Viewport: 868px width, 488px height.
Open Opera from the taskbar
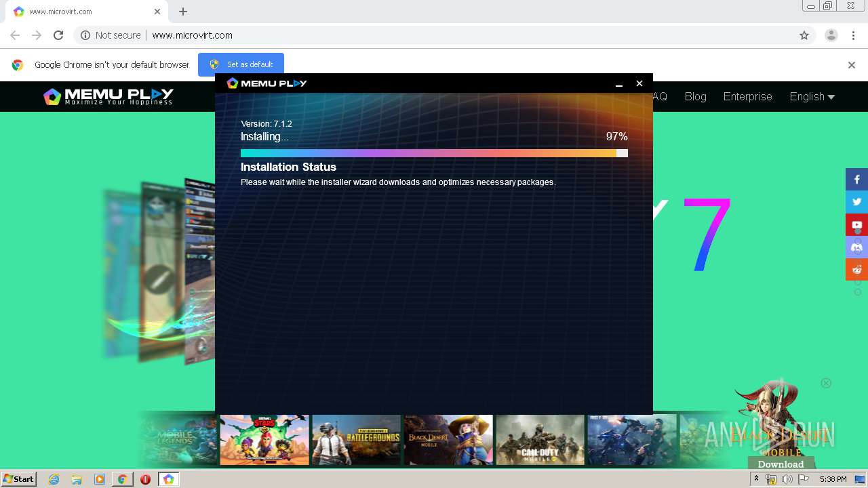click(145, 479)
